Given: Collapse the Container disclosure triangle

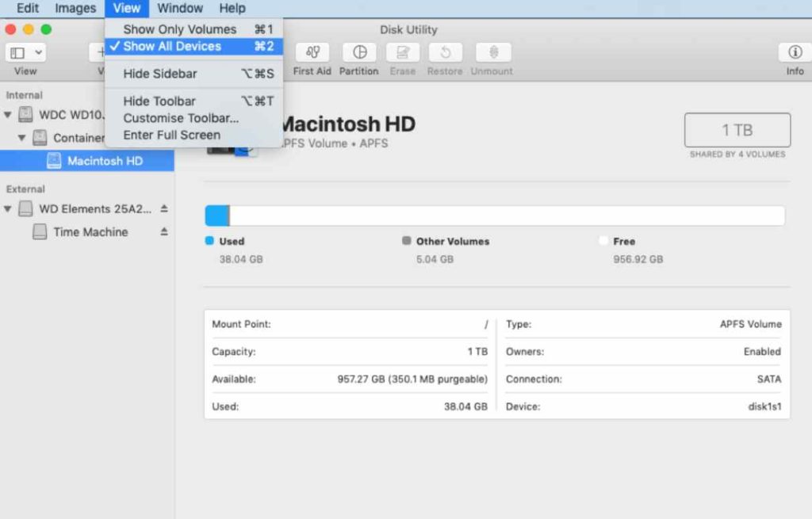Looking at the screenshot, I should click(x=21, y=138).
